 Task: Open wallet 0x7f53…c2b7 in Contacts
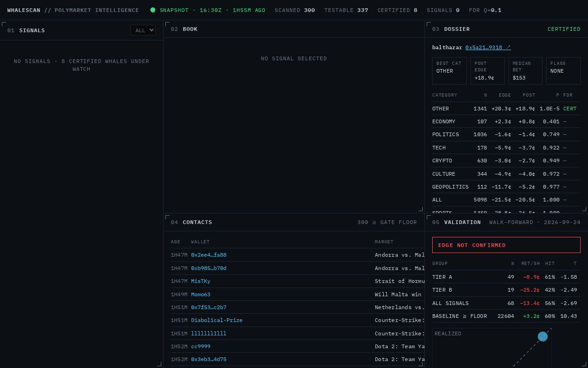[209, 307]
